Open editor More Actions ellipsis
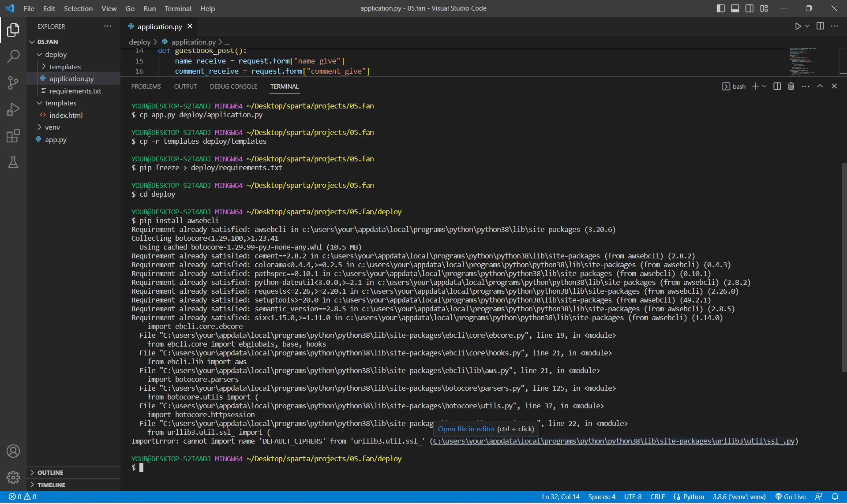 tap(834, 26)
